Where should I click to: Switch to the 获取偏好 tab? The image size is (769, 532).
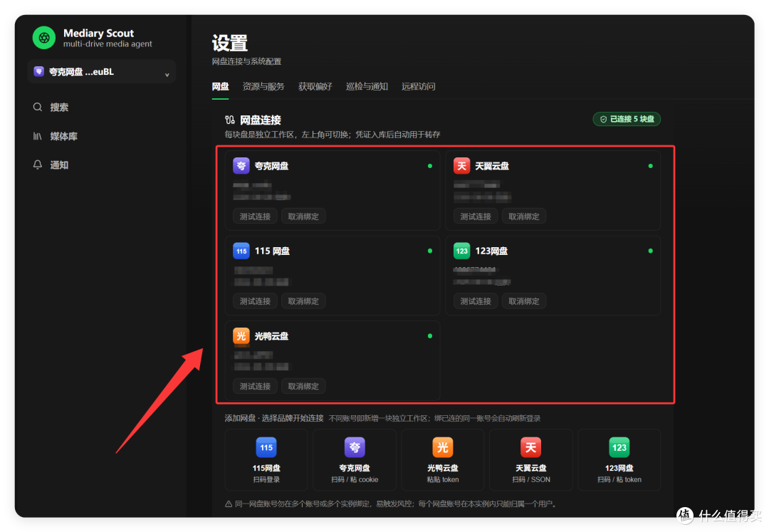(315, 87)
